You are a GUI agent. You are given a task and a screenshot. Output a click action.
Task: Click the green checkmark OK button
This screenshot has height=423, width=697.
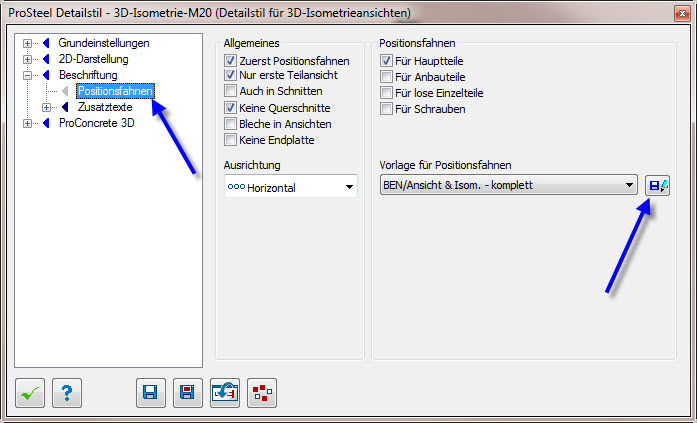click(30, 393)
